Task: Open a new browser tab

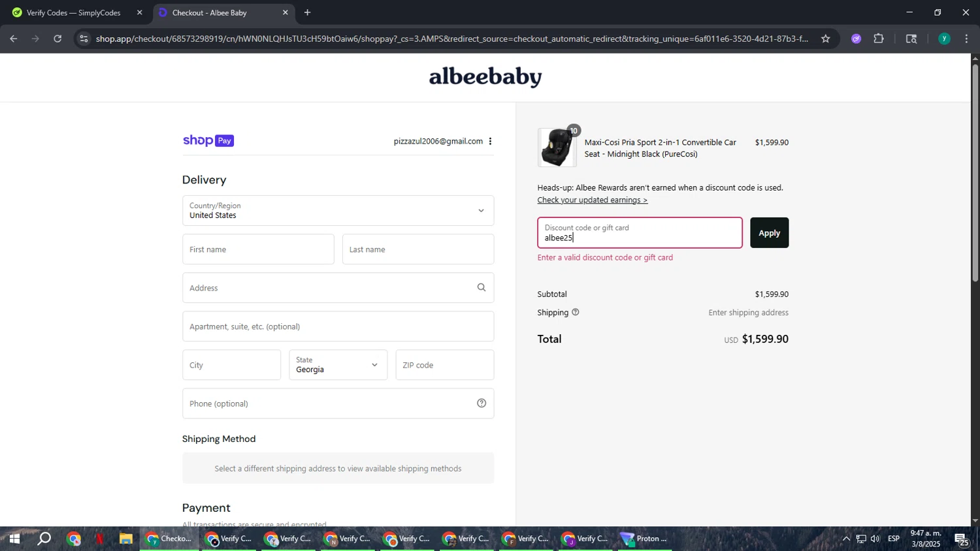Action: pyautogui.click(x=307, y=12)
